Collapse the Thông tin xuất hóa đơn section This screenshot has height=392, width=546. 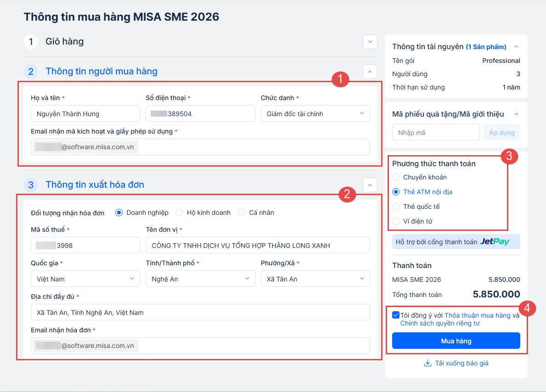click(x=370, y=185)
